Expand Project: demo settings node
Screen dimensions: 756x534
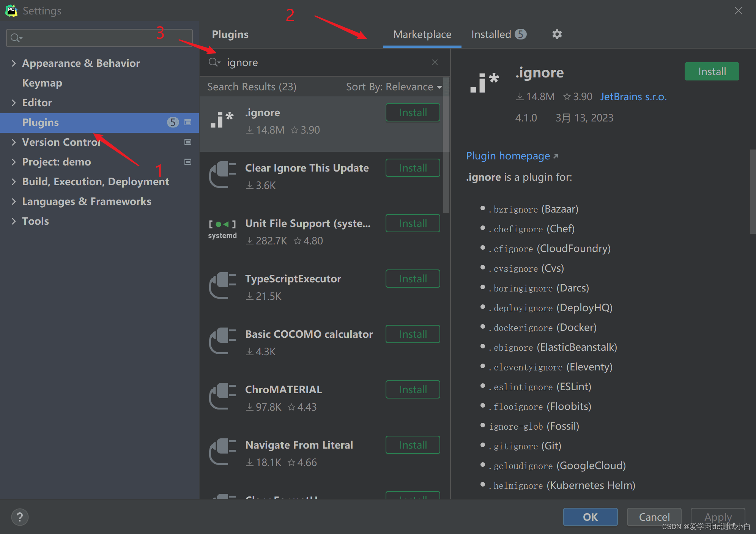tap(14, 162)
